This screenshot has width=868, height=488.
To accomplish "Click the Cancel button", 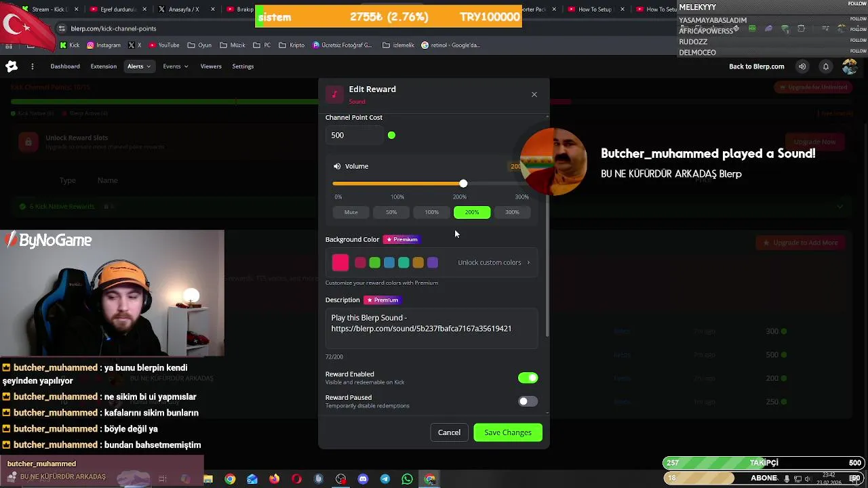I will tap(449, 432).
